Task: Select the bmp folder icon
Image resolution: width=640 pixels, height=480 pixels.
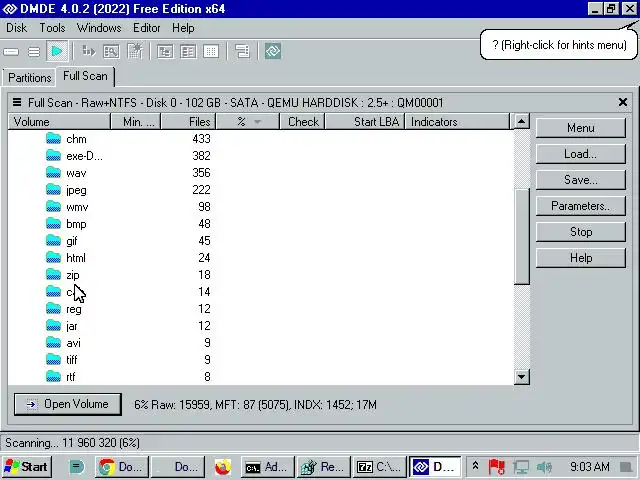Action: [x=53, y=224]
